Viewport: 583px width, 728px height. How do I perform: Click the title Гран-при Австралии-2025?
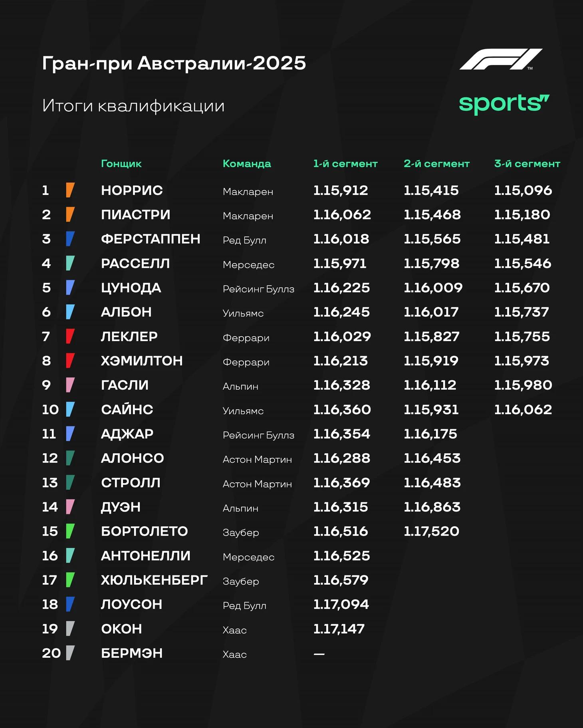click(174, 63)
